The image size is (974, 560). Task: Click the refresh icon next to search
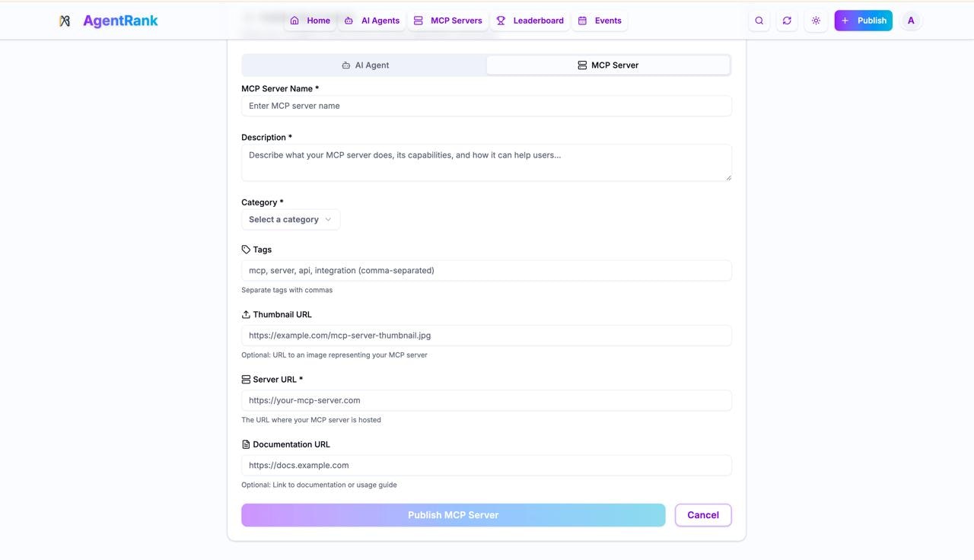787,21
